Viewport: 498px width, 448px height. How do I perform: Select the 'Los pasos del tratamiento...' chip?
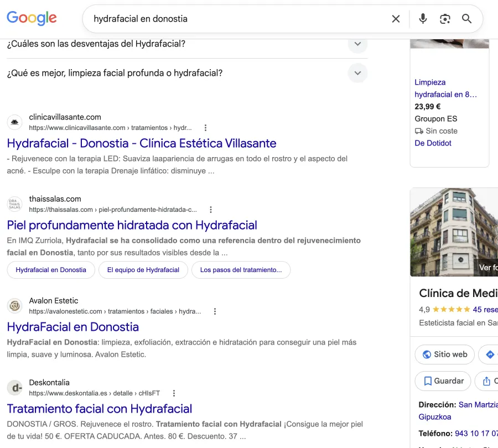[241, 270]
